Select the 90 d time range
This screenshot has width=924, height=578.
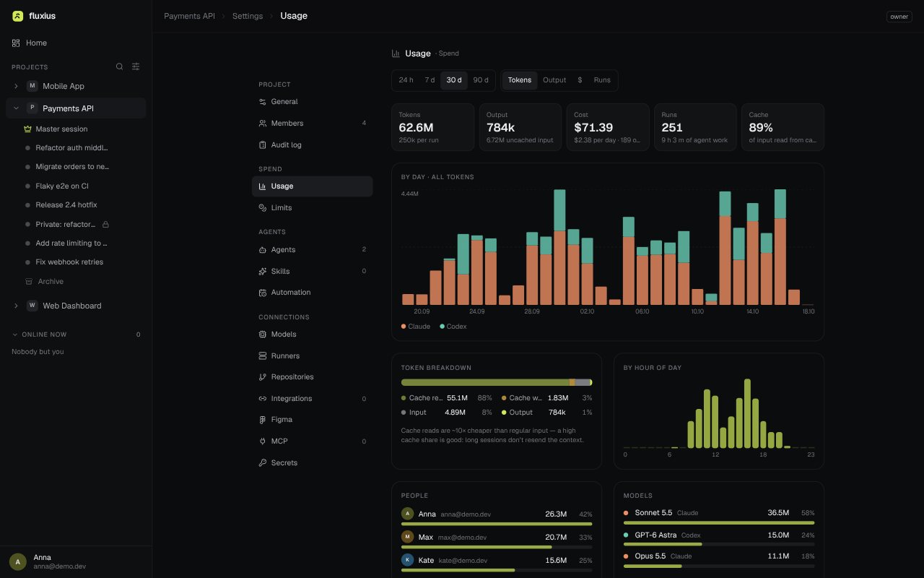[481, 80]
